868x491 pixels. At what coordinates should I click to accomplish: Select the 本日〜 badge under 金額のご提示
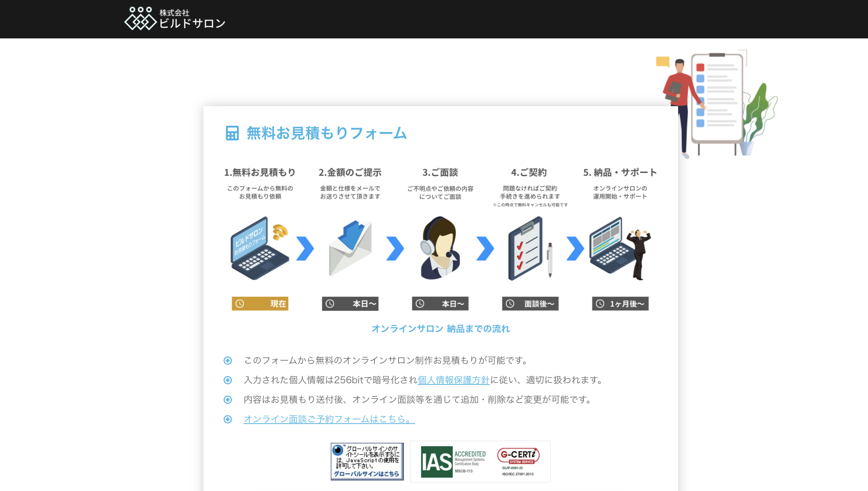350,304
